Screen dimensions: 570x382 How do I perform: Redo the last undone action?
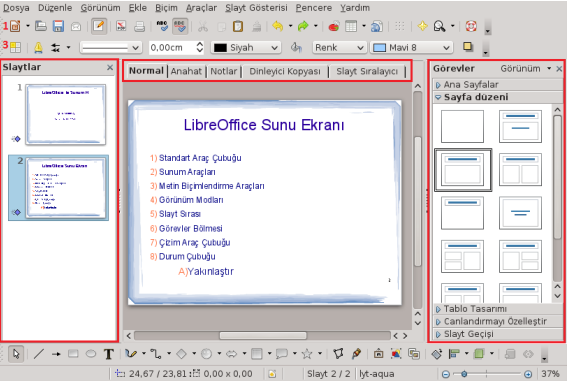pyautogui.click(x=303, y=26)
